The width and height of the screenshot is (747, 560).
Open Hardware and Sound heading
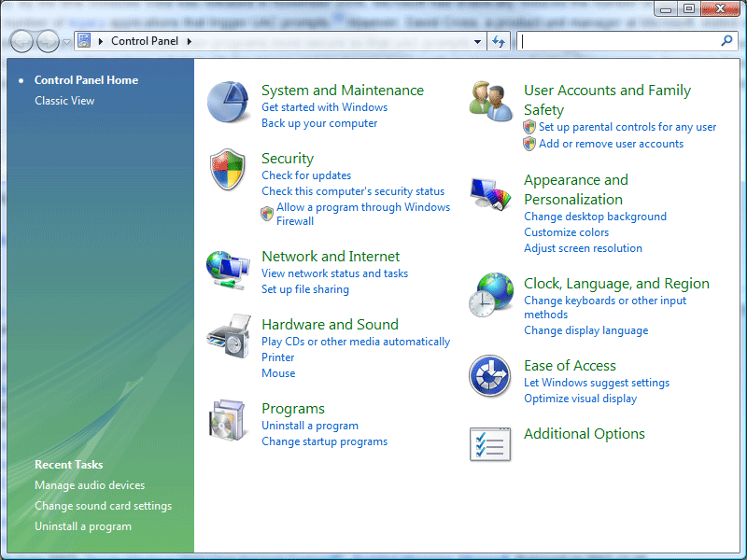click(330, 324)
